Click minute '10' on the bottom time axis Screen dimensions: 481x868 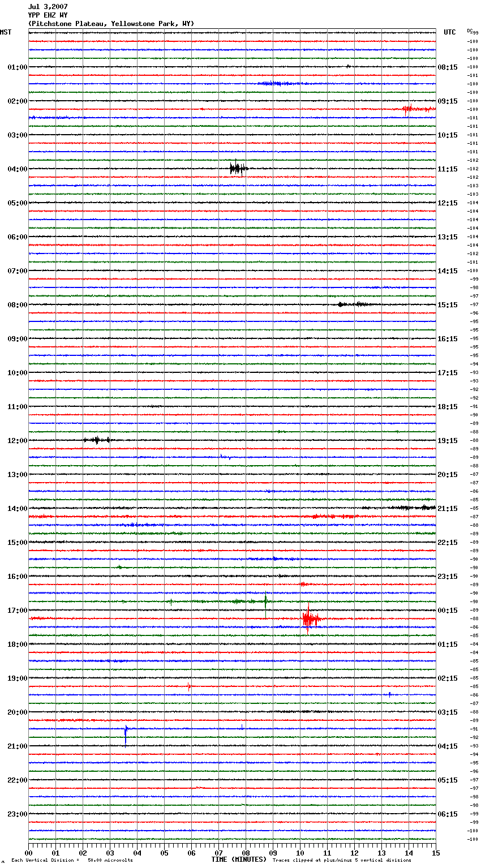click(300, 853)
